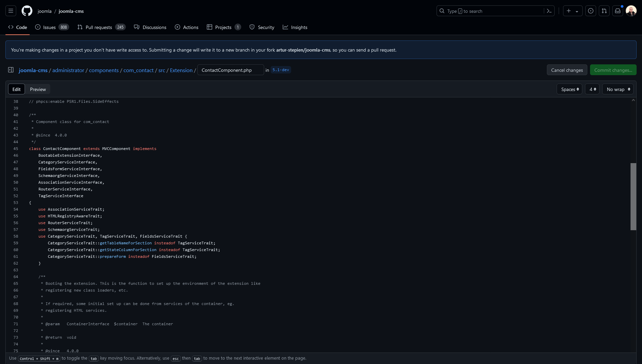Click the scroll up arrow in editor

tap(633, 100)
